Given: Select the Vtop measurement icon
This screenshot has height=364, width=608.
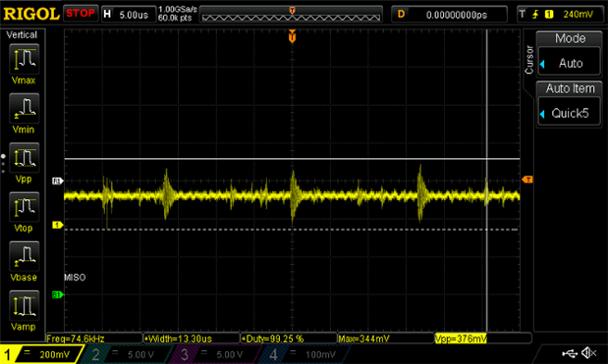Looking at the screenshot, I should (x=24, y=207).
